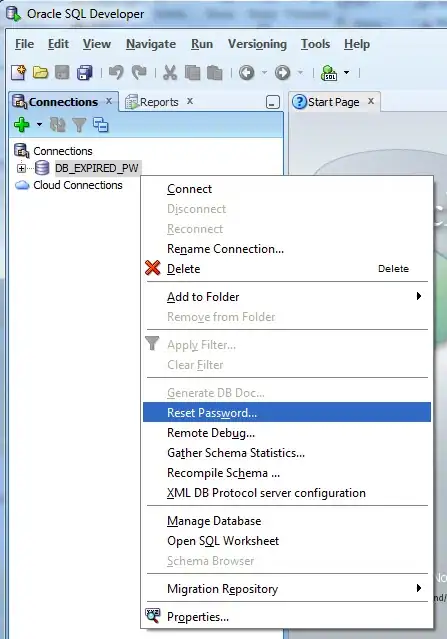
Task: Open the SQL Worksheet icon dropdown arrow
Action: click(x=346, y=73)
